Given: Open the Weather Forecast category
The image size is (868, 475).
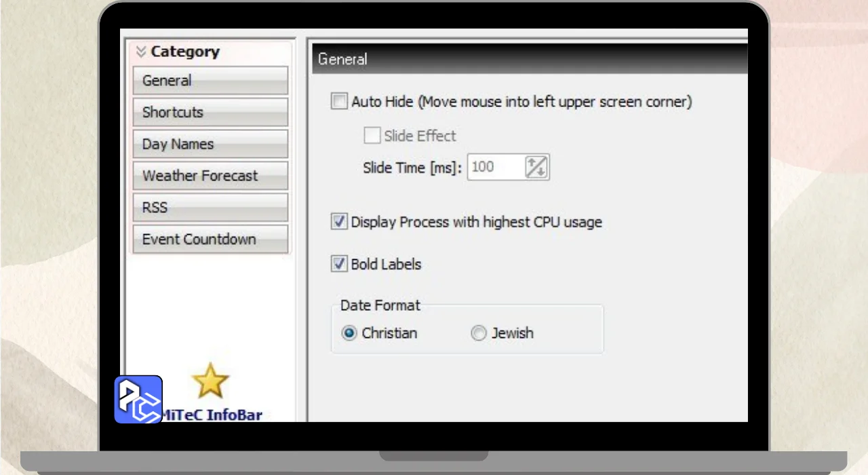Looking at the screenshot, I should click(210, 176).
